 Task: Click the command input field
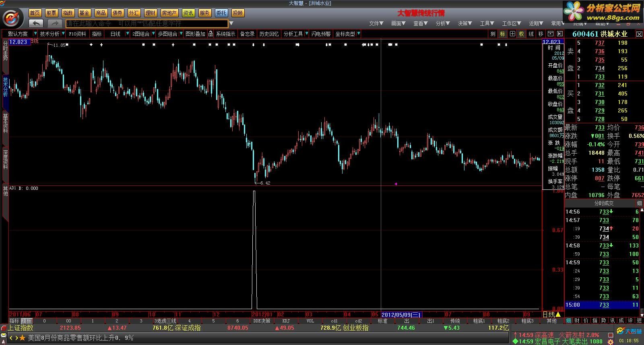click(x=147, y=24)
